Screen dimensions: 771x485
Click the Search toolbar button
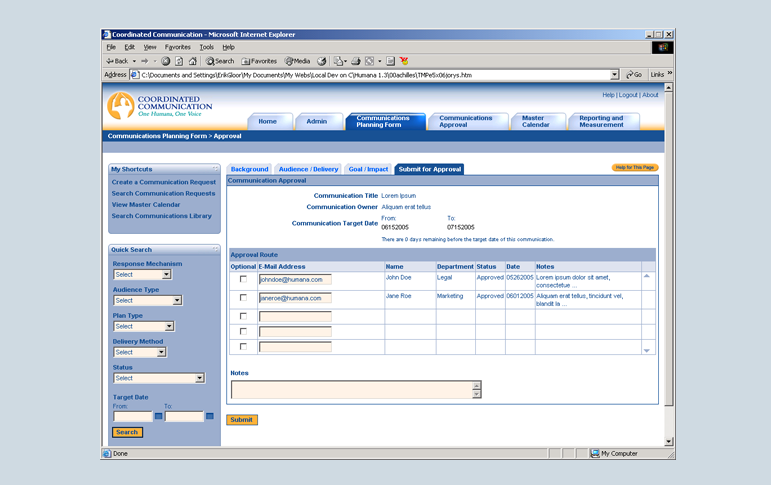point(220,61)
